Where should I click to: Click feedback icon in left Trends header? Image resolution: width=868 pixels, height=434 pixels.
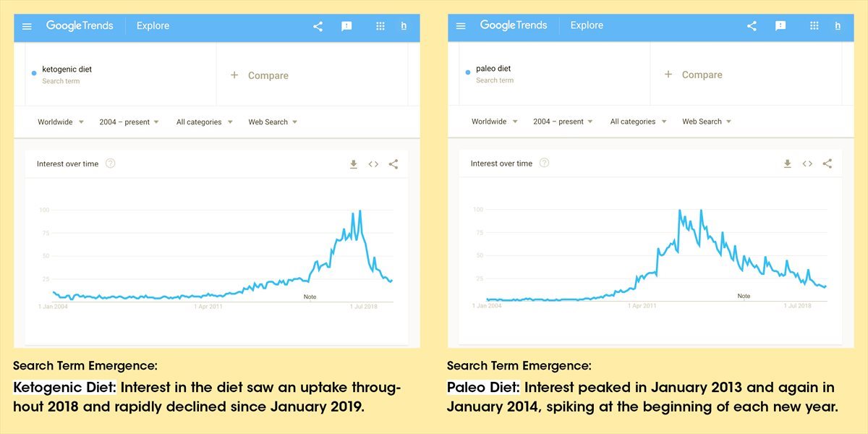346,27
